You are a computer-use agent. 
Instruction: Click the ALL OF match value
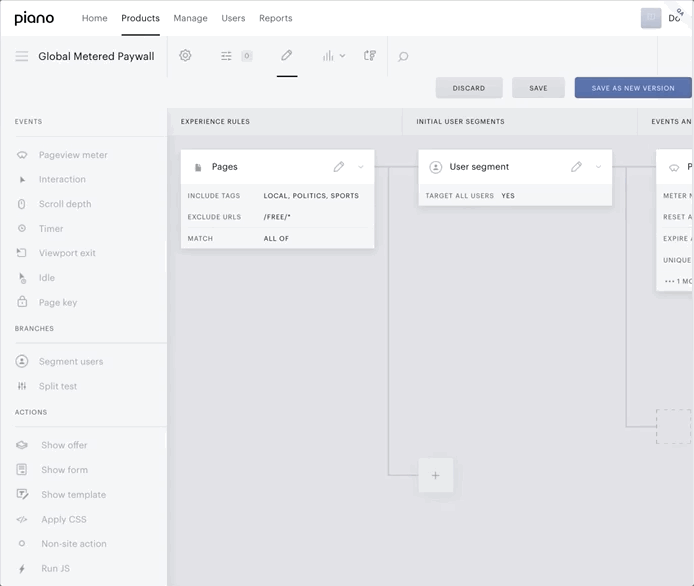pyautogui.click(x=276, y=239)
